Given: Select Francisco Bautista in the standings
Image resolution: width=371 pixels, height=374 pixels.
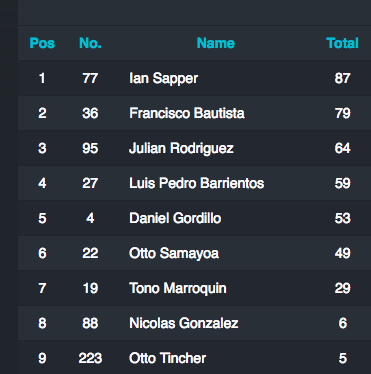Looking at the screenshot, I should [187, 113].
